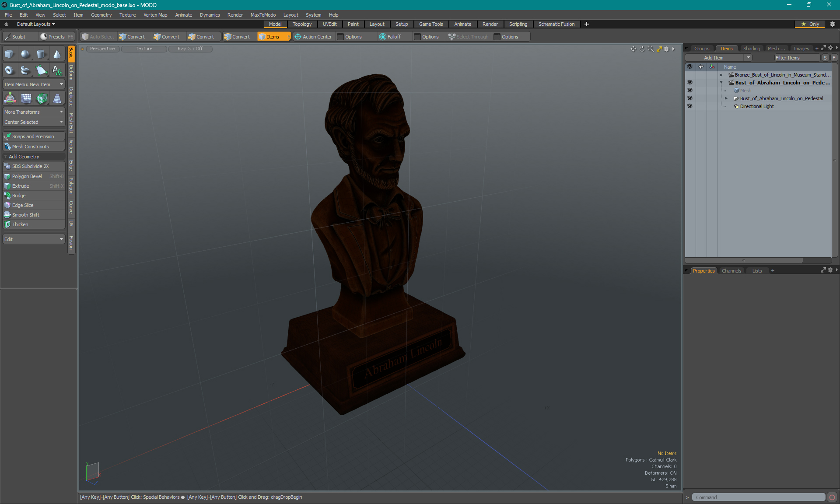
Task: Click the Edge Slice button
Action: coord(34,205)
